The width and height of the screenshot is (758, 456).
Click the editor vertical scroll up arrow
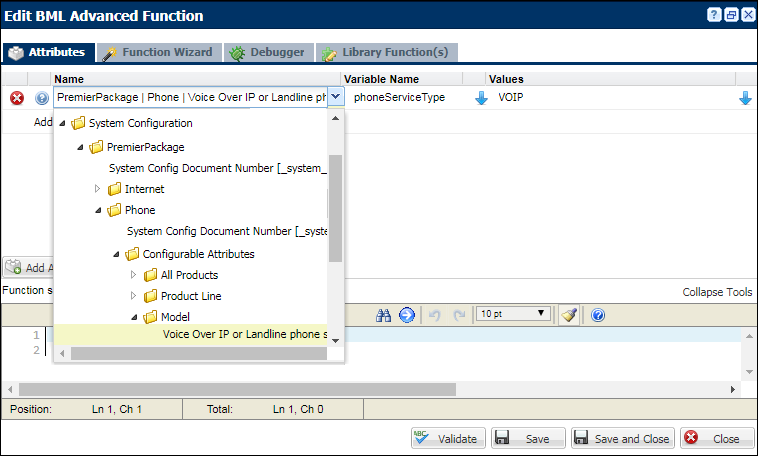pyautogui.click(x=749, y=336)
